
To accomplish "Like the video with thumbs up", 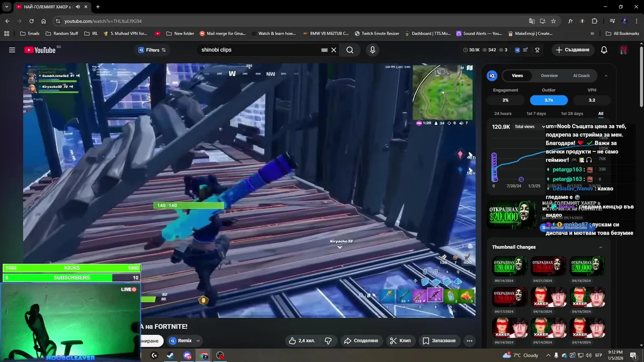I will tap(301, 340).
